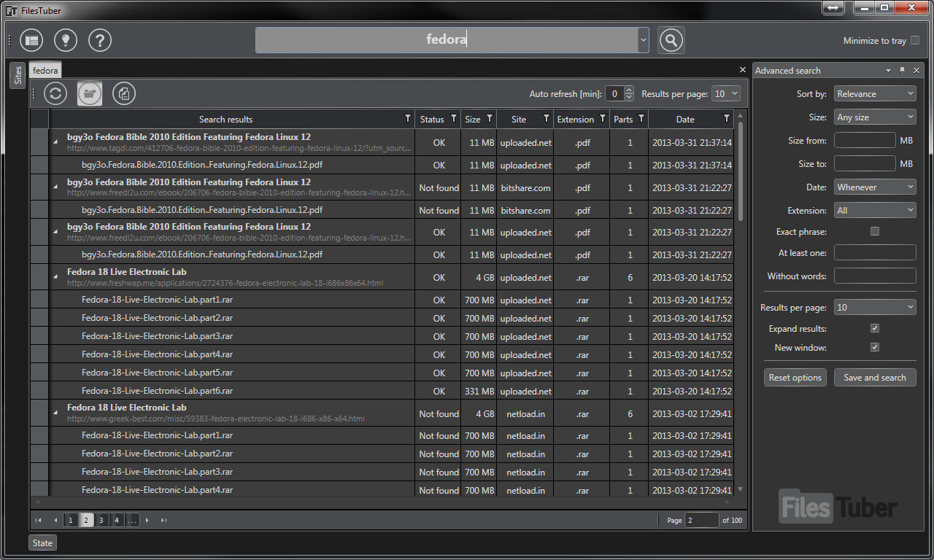The width and height of the screenshot is (934, 560).
Task: Go to results page 4
Action: point(117,520)
